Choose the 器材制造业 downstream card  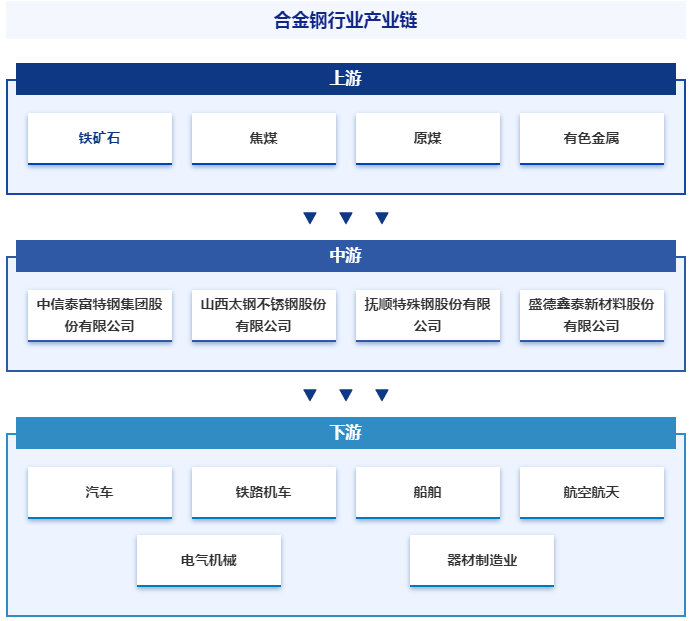(x=482, y=560)
